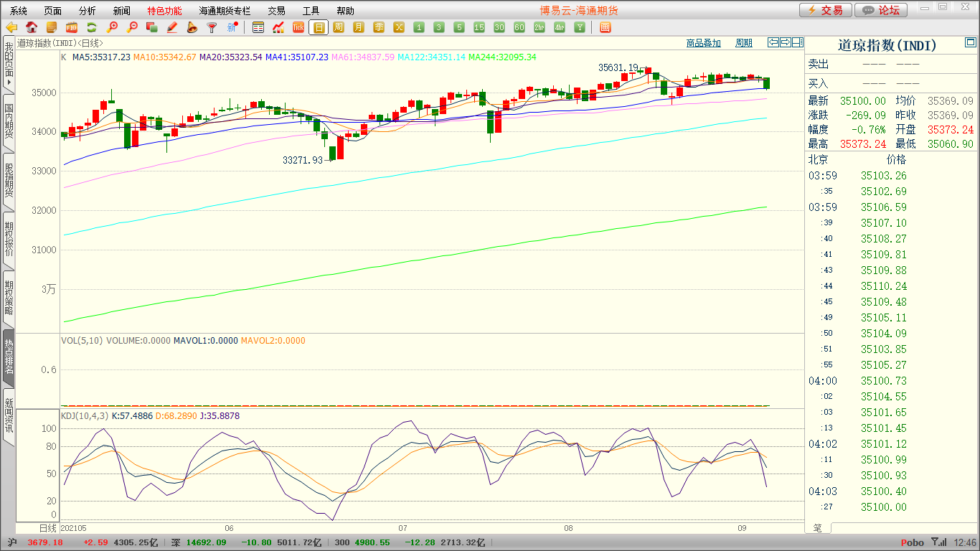This screenshot has width=980, height=551.
Task: Switch to monthly 月 period
Action: click(359, 27)
